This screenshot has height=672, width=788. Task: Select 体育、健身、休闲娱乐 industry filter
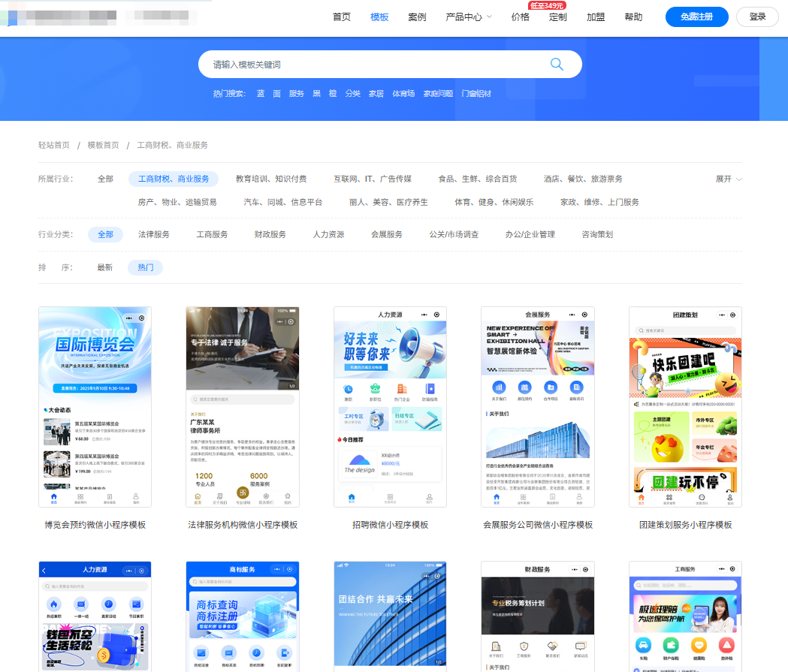click(494, 202)
